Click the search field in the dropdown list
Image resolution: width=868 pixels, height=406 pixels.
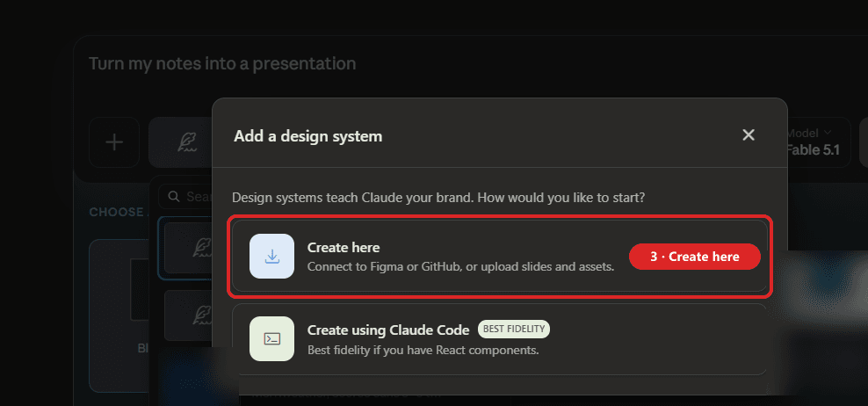(185, 197)
